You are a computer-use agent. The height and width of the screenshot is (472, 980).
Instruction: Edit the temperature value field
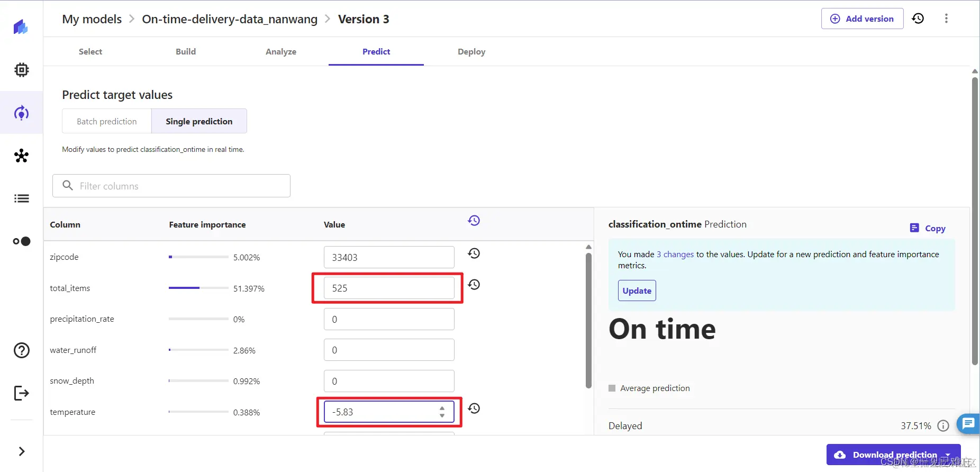pyautogui.click(x=389, y=412)
